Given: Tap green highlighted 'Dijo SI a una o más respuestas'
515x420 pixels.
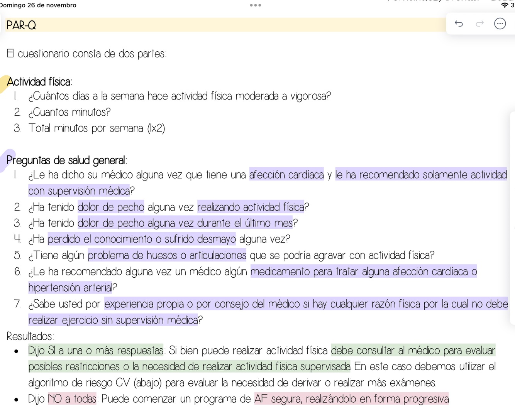Looking at the screenshot, I should click(96, 351).
